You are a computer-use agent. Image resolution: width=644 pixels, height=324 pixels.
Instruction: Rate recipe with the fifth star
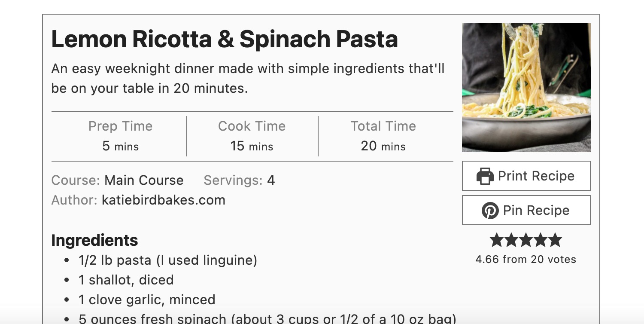point(555,240)
